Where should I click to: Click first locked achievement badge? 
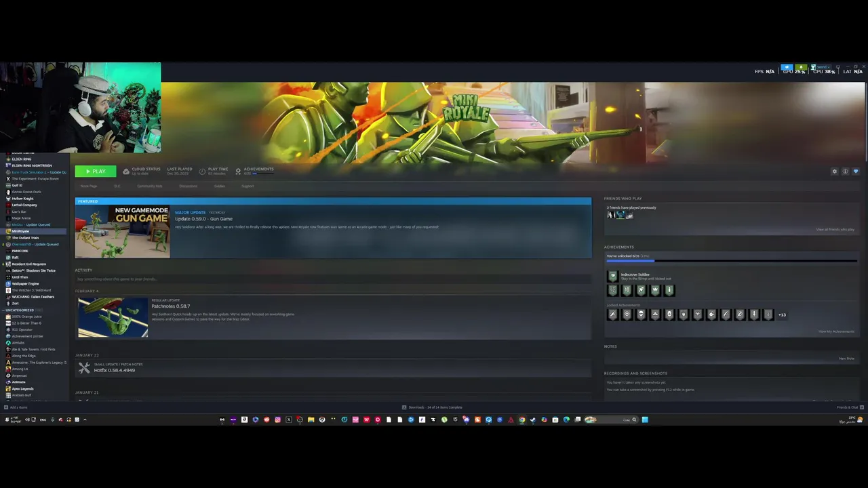pyautogui.click(x=612, y=314)
